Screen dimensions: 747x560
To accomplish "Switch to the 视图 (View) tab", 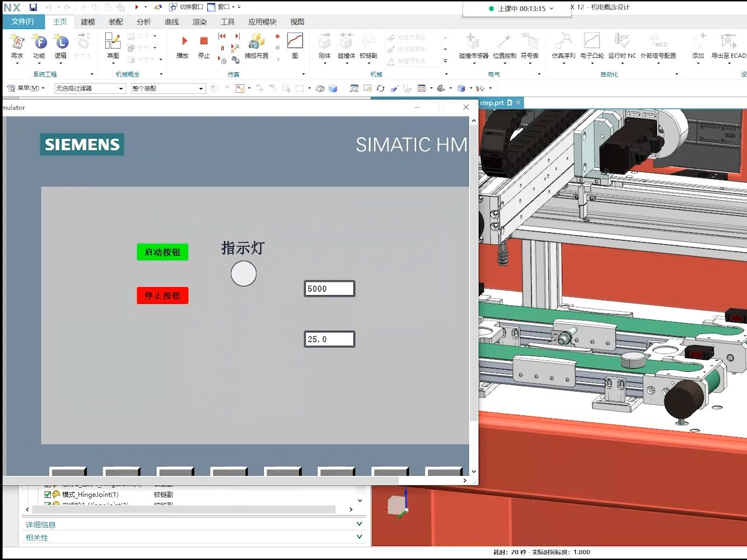I will tap(297, 22).
